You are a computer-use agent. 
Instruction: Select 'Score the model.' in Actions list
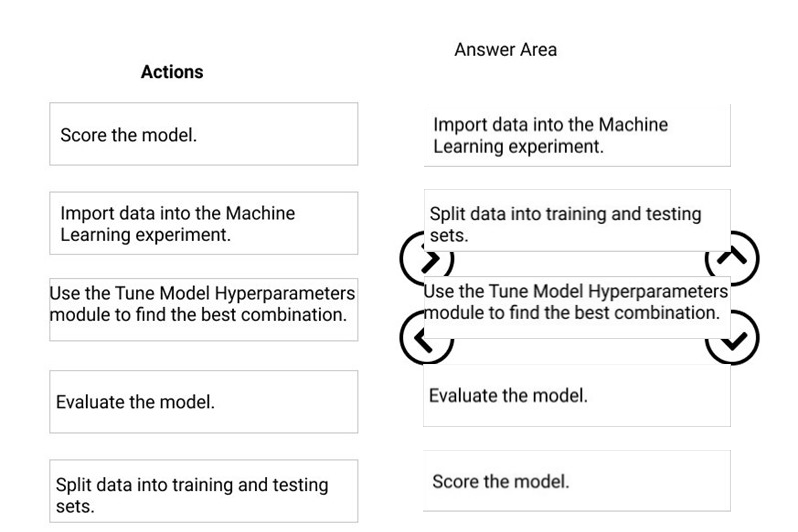point(204,134)
